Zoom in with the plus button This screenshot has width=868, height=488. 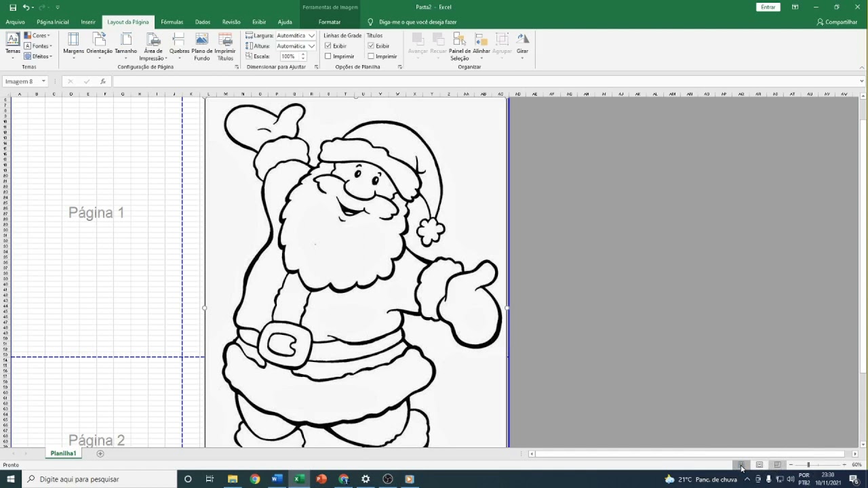click(x=844, y=465)
